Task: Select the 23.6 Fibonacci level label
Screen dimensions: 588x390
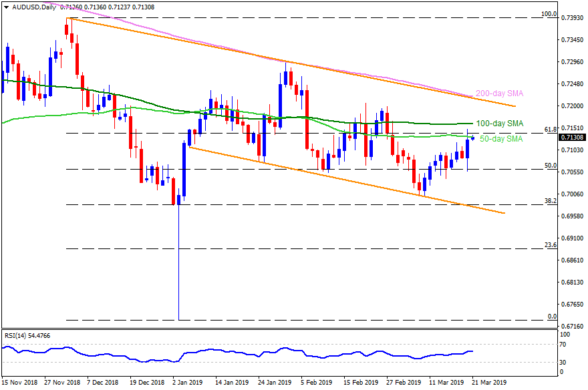Action: coord(551,245)
